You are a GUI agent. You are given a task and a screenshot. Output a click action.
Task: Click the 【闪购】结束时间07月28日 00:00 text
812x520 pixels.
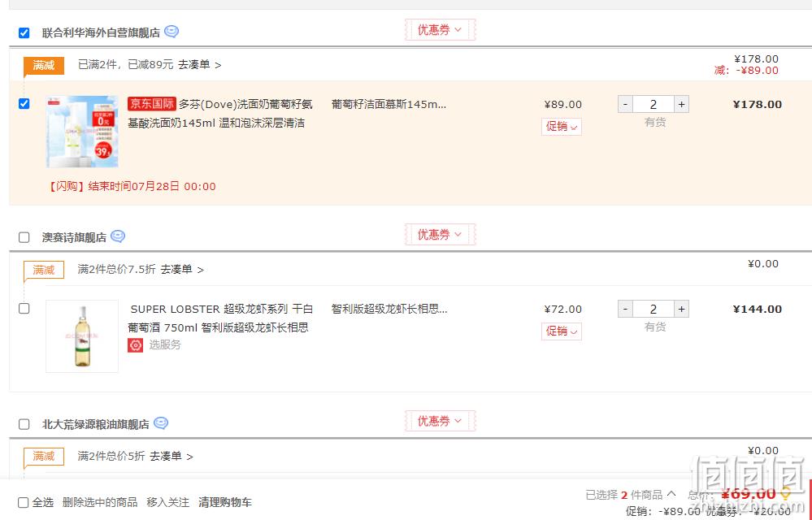pyautogui.click(x=131, y=186)
